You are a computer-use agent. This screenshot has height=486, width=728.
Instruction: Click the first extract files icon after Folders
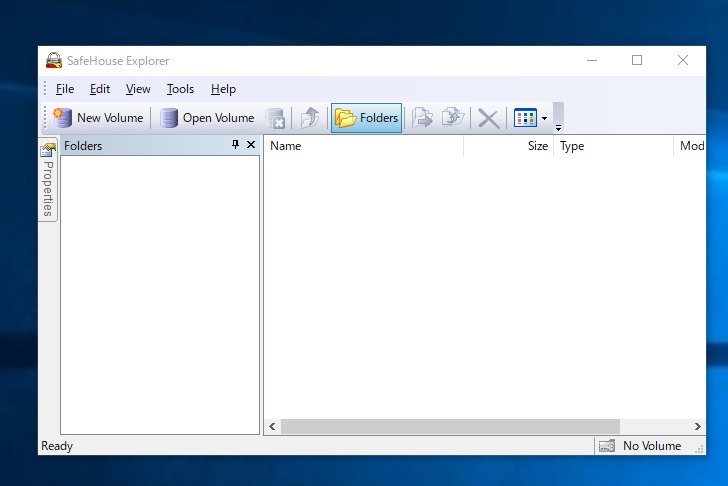(x=422, y=118)
